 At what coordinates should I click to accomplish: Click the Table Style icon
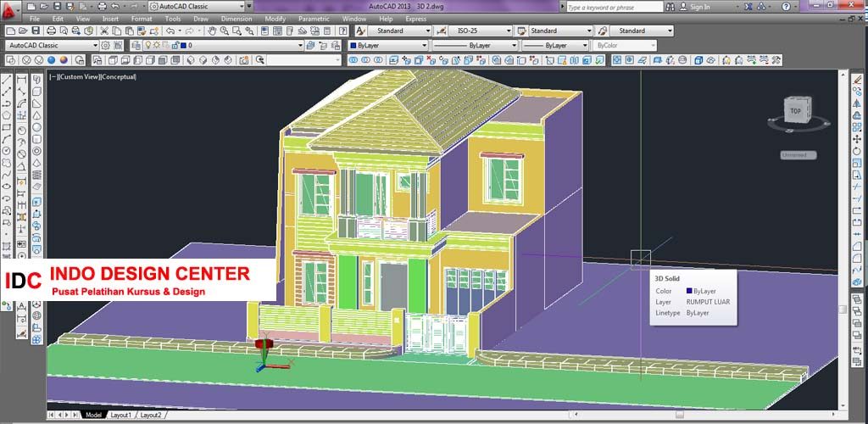click(521, 31)
